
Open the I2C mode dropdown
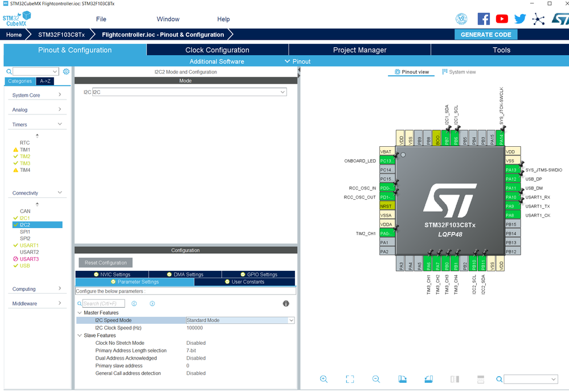190,92
